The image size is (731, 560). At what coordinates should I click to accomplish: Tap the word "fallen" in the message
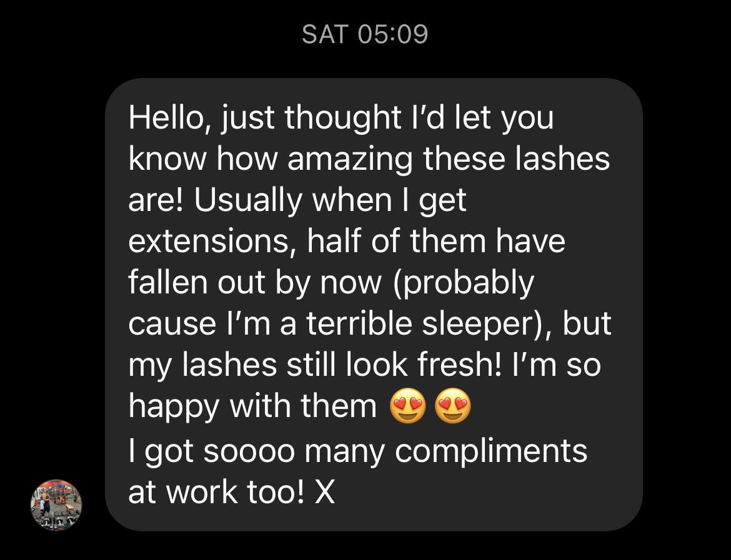pos(167,283)
